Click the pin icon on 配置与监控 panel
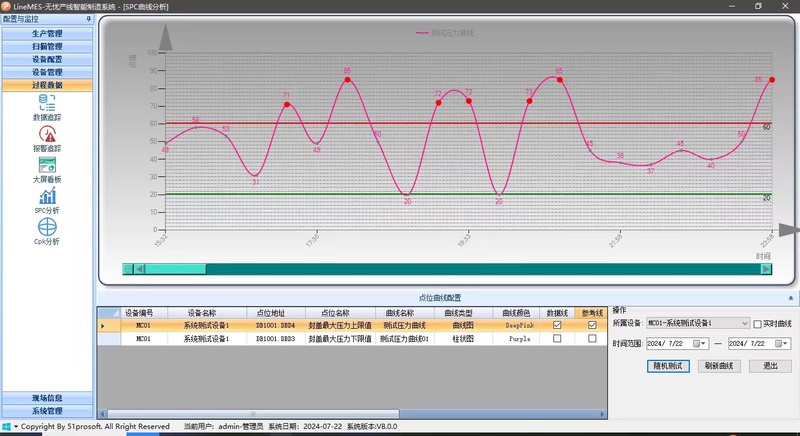 coord(88,19)
